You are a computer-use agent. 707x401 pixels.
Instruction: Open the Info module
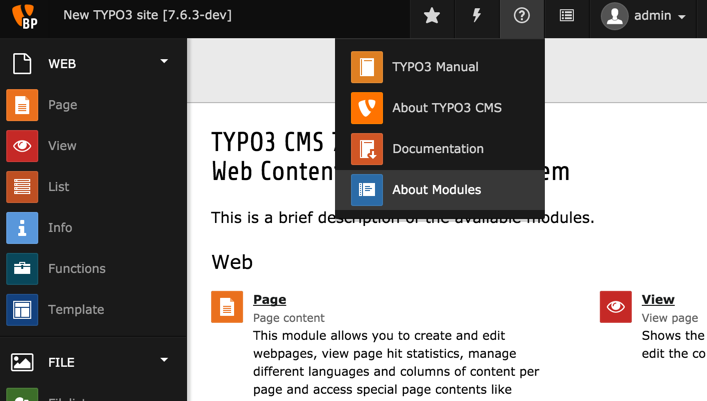point(60,228)
